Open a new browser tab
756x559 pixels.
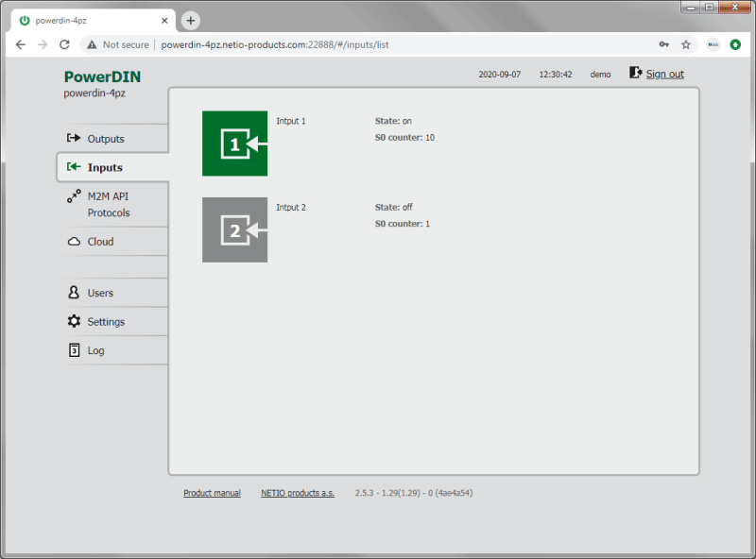(190, 19)
